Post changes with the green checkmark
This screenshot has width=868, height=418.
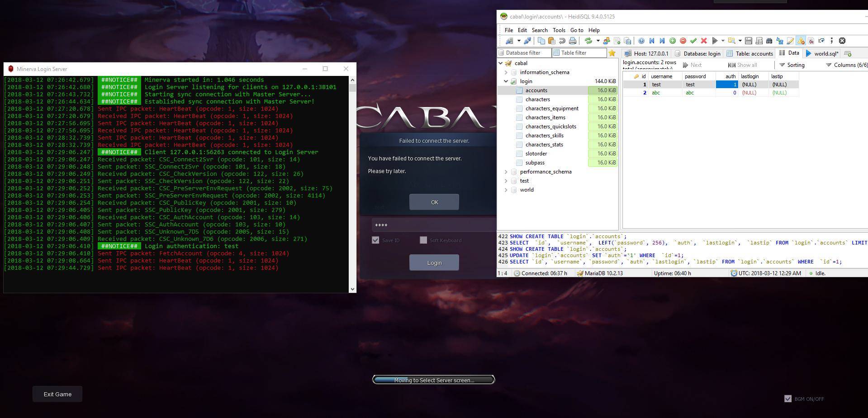[693, 41]
